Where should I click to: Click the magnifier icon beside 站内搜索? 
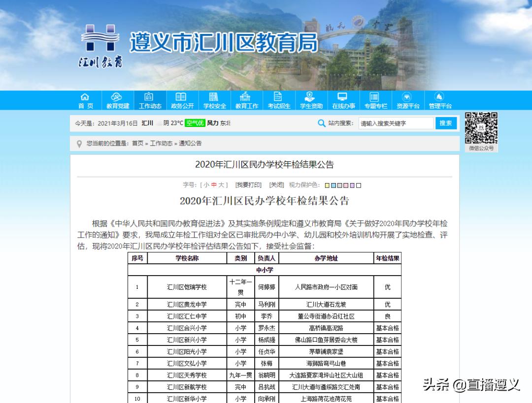click(321, 124)
